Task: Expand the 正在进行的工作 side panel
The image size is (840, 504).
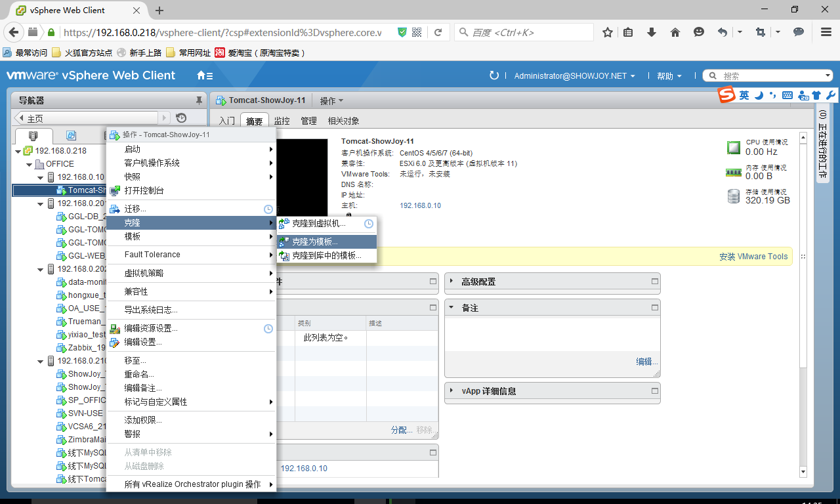Action: pyautogui.click(x=823, y=144)
